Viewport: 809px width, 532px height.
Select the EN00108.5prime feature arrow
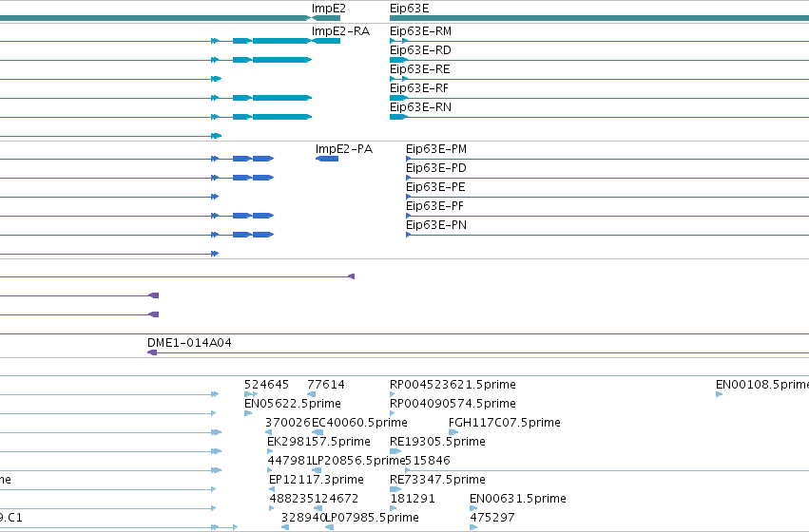(720, 394)
